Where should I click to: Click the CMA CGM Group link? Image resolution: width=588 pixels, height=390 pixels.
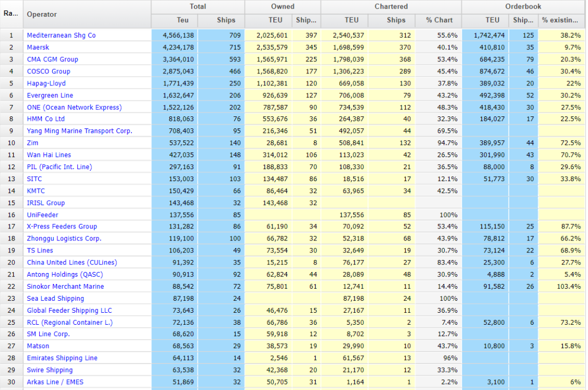(52, 59)
